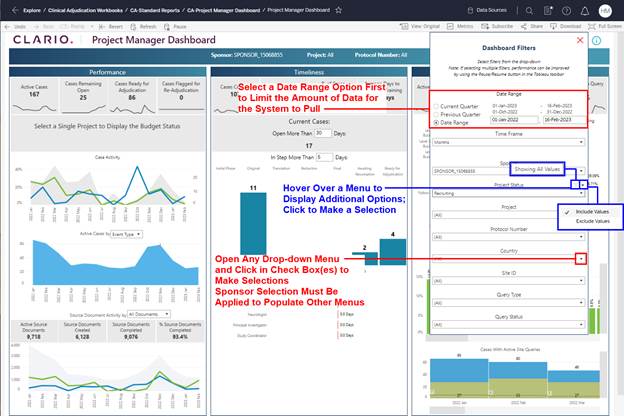The width and height of the screenshot is (624, 416).
Task: Open Clinical Adjudication Workbooks breadcrumb
Action: (85, 10)
